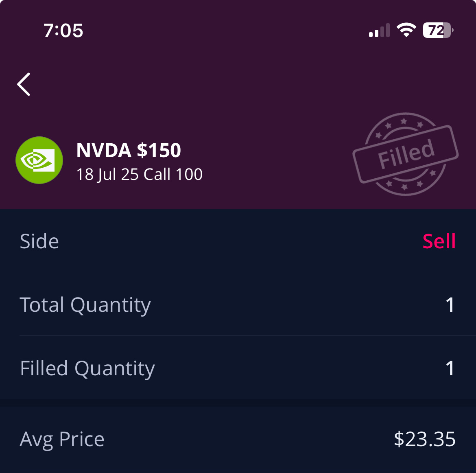Tap the green NVIDIA logo icon
The image size is (476, 473).
(x=39, y=160)
